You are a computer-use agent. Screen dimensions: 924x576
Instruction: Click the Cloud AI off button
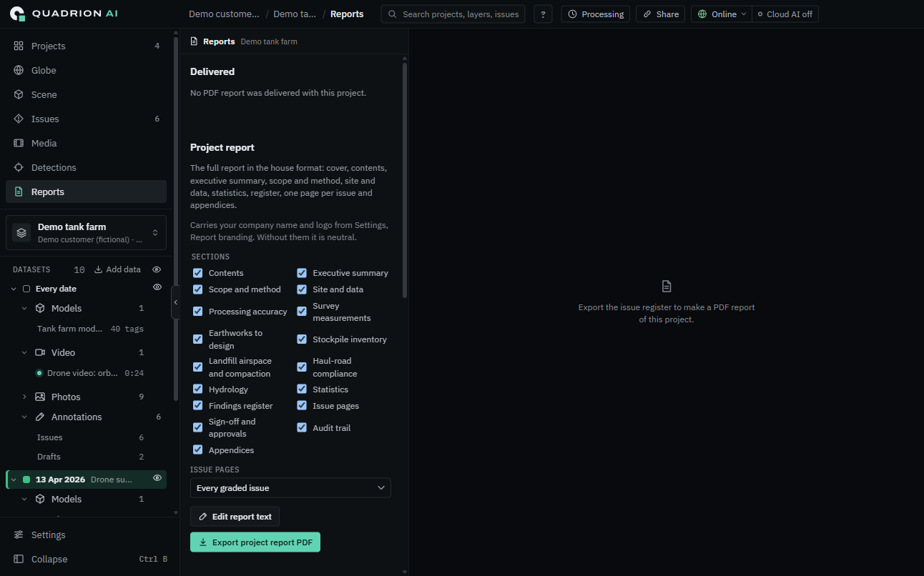[x=785, y=14]
